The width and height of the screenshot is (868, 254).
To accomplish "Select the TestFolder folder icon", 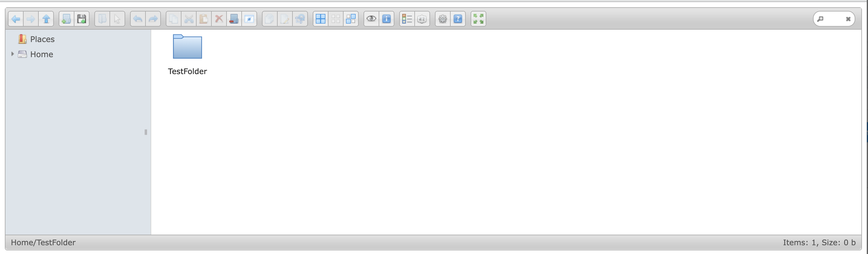I will (x=187, y=47).
